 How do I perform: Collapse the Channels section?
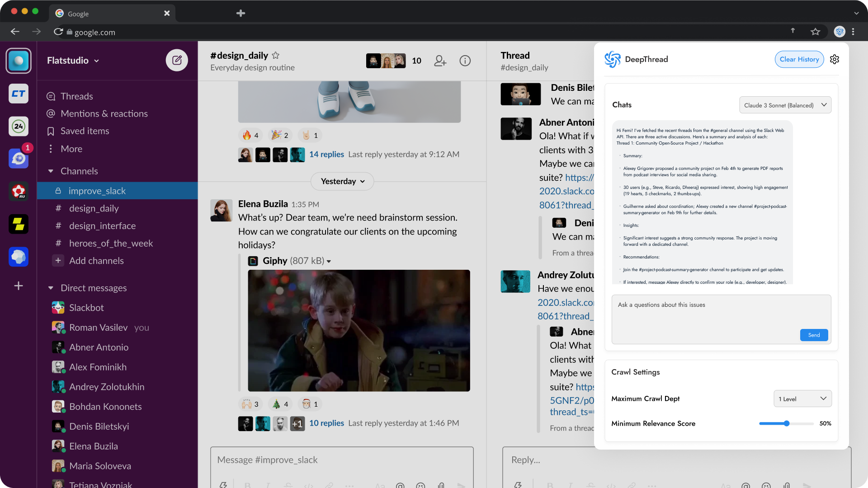point(51,171)
